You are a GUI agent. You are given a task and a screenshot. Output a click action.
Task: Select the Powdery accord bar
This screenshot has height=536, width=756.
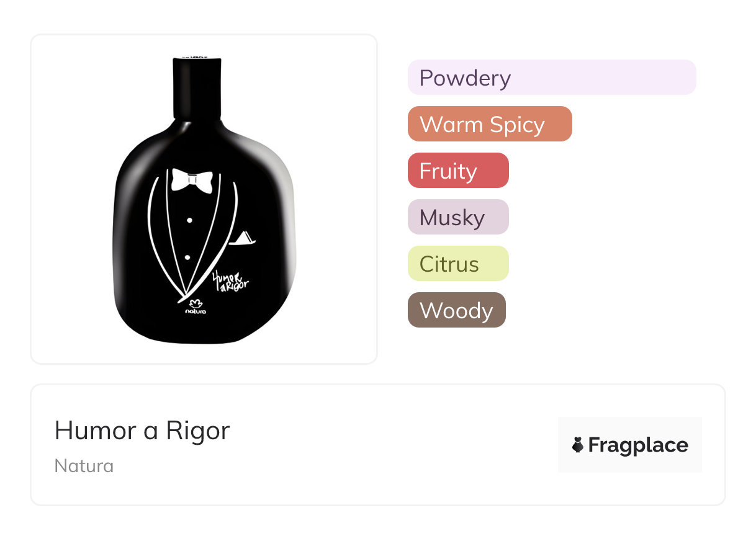click(552, 78)
